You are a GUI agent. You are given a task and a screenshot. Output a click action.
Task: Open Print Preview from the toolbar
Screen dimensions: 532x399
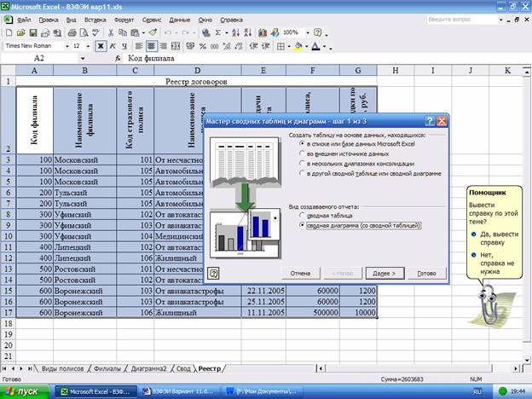coord(84,32)
